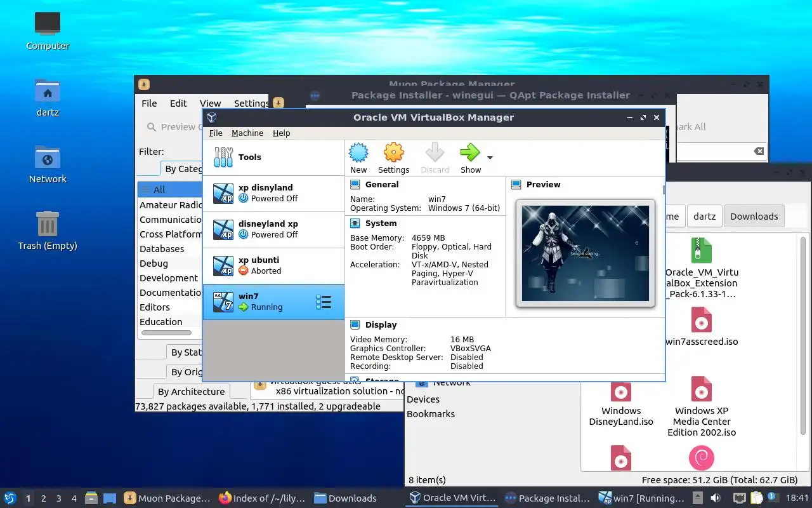
Task: Open File menu in Muon Package Manager
Action: 149,103
